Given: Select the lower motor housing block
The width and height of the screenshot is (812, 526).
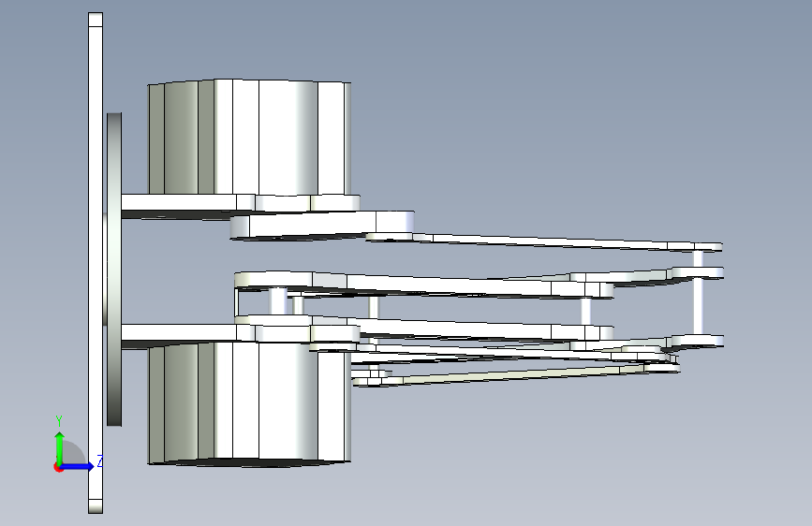Looking at the screenshot, I should [x=250, y=404].
